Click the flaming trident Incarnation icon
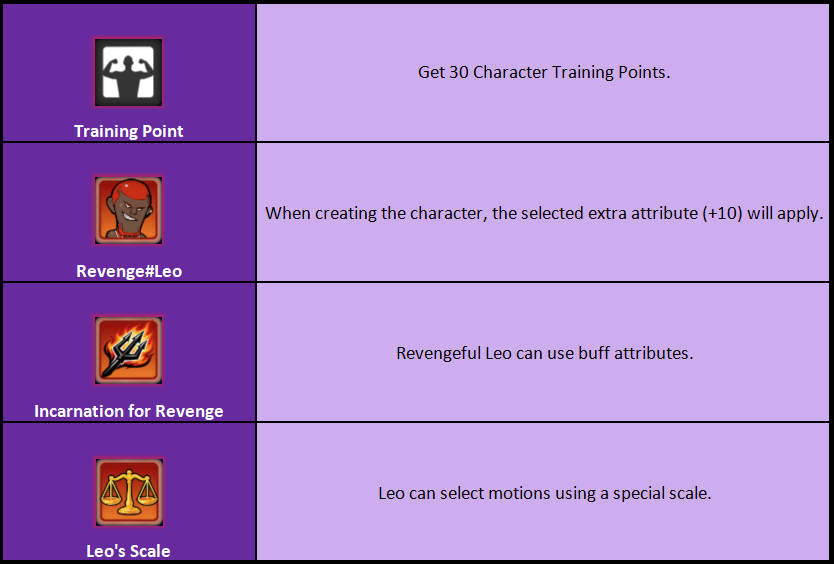The width and height of the screenshot is (834, 564). [x=128, y=350]
